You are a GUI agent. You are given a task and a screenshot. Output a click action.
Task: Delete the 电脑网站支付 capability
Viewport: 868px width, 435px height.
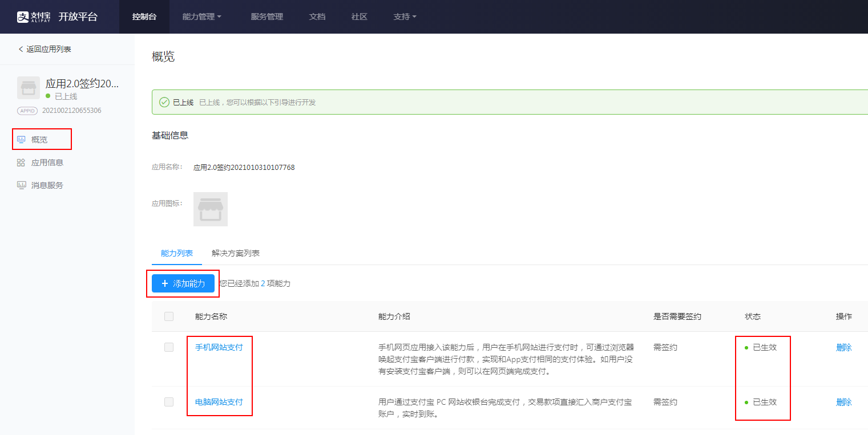coord(844,402)
